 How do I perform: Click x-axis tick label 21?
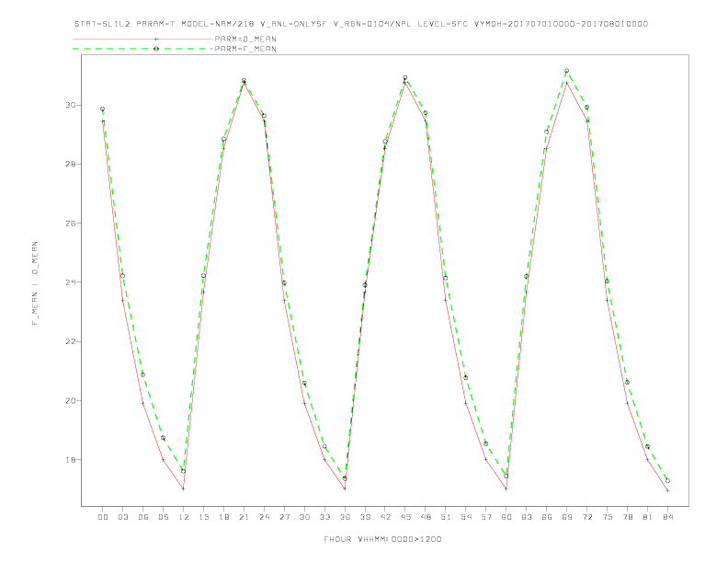click(244, 517)
